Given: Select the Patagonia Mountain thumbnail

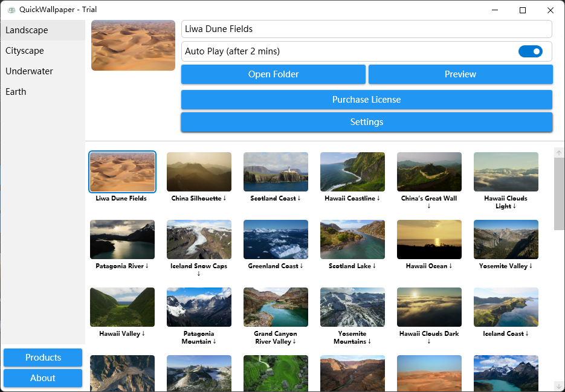Looking at the screenshot, I should [x=199, y=307].
